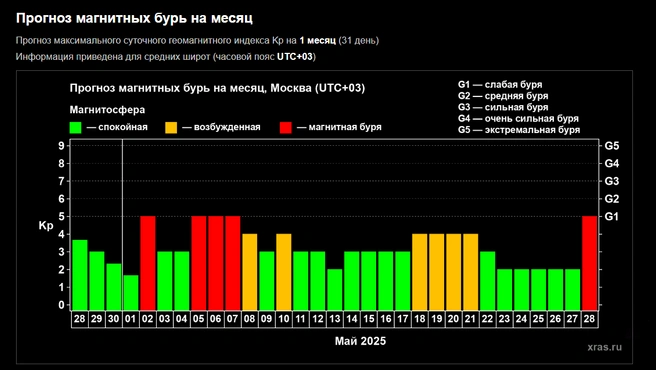Click the green bar above date 25

coord(539,289)
